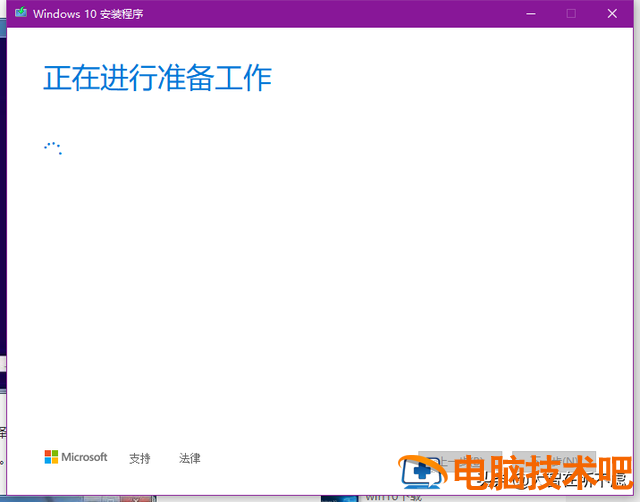Click the spinning loading dots indicator
Screen dimensions: 640x502
(x=53, y=148)
